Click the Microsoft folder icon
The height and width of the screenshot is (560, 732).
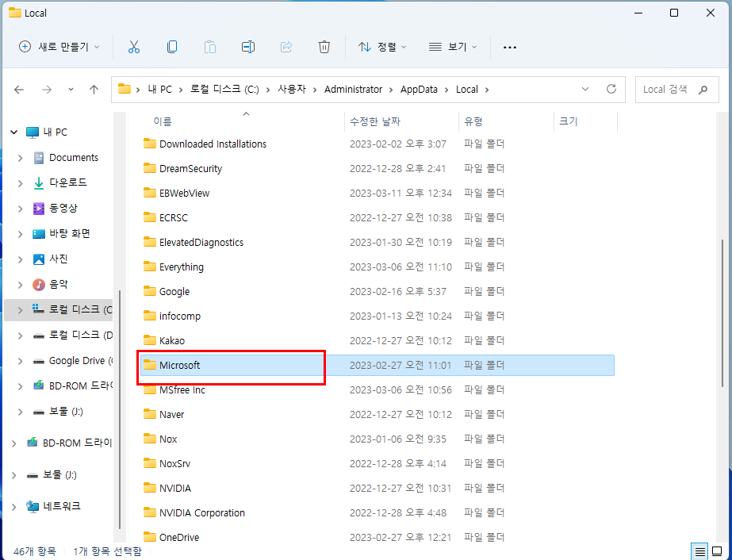point(149,365)
